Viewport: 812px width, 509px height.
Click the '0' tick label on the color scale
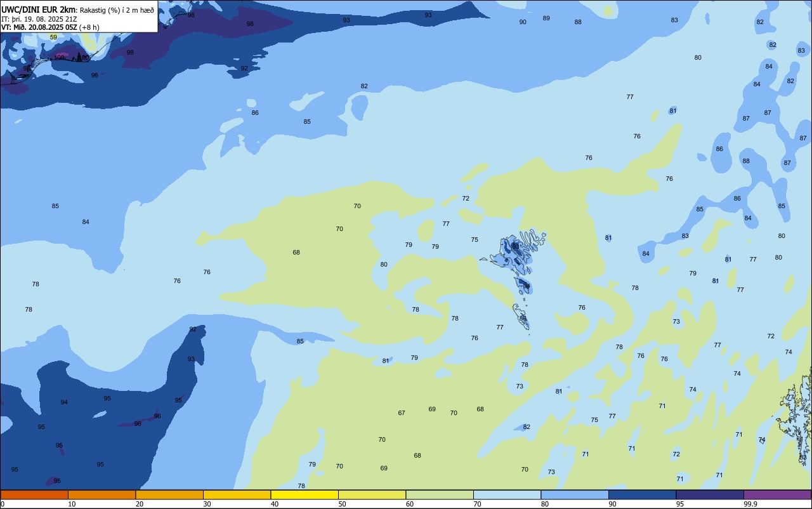point(3,504)
